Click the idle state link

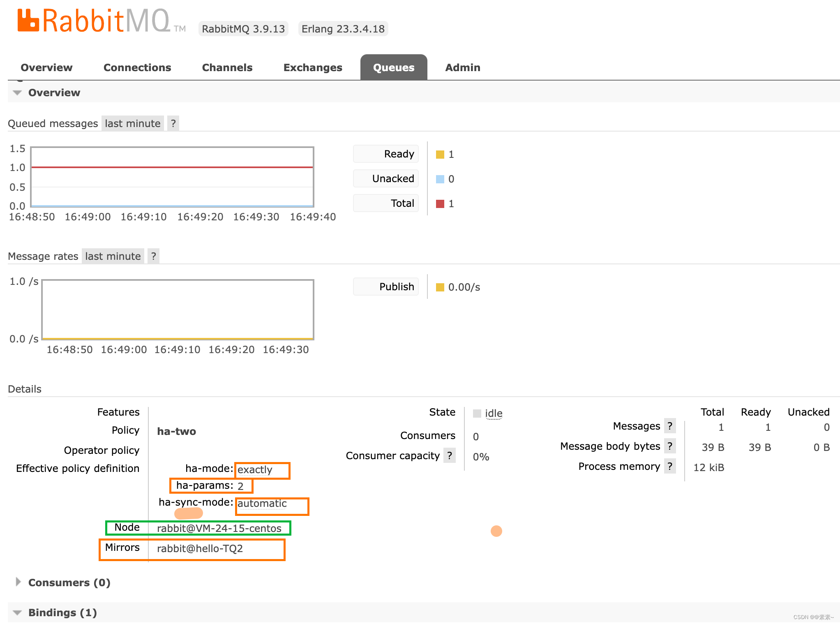point(494,414)
